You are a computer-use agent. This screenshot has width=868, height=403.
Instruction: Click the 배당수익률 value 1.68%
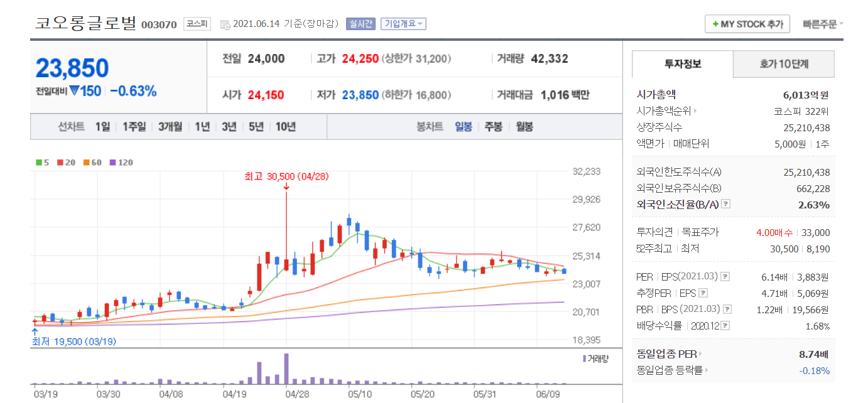[818, 326]
